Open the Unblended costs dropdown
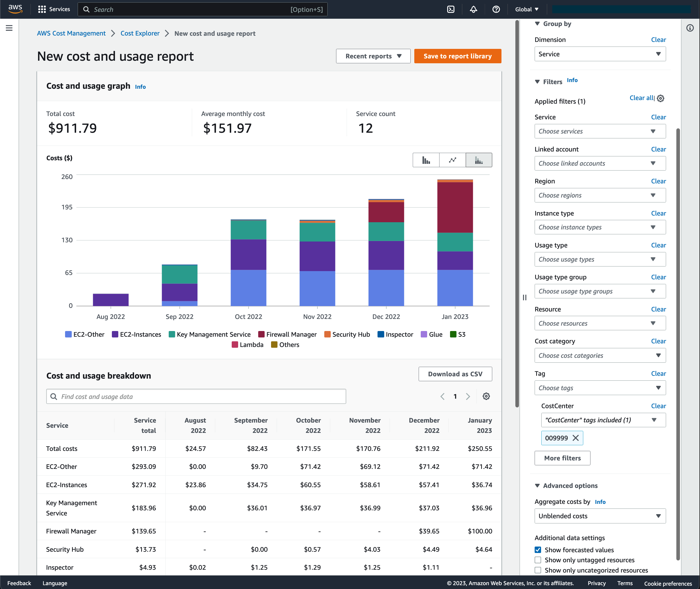The height and width of the screenshot is (589, 700). 600,516
